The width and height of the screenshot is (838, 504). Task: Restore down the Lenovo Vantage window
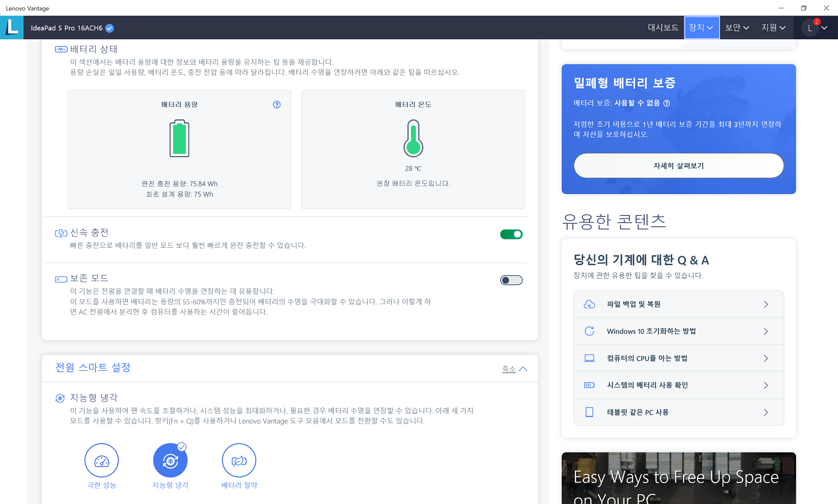803,8
